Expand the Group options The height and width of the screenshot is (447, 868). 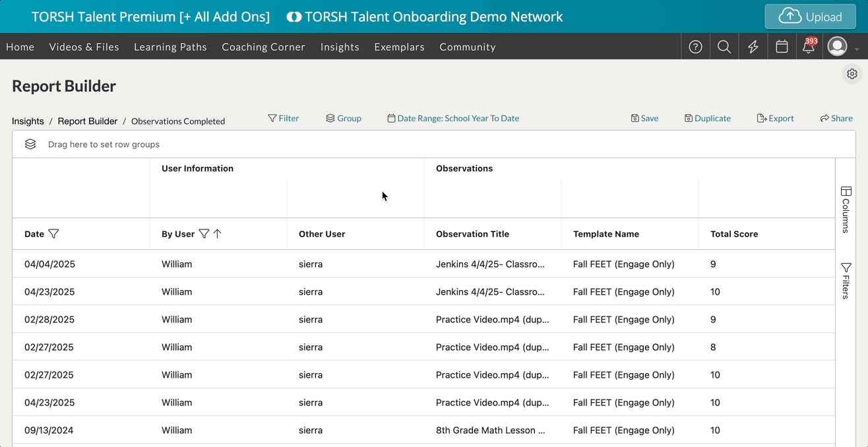(344, 119)
